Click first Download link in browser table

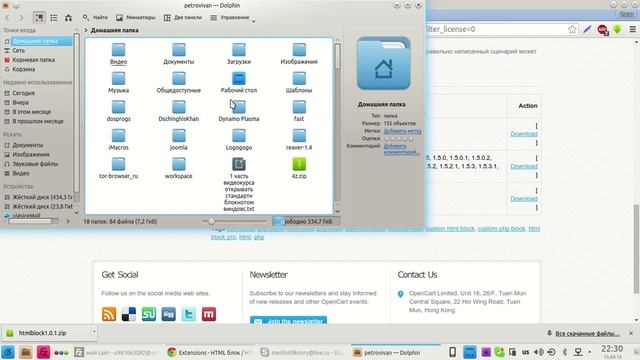coord(524,134)
